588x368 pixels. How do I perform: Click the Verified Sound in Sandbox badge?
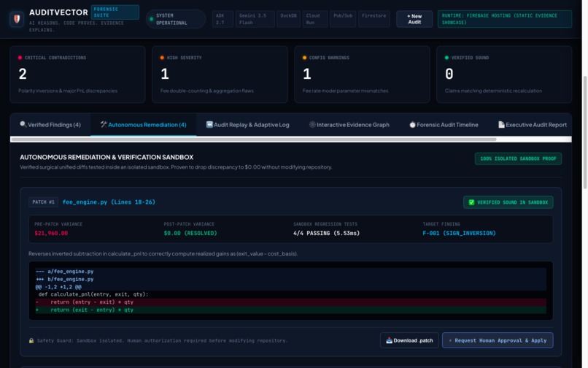tap(508, 202)
